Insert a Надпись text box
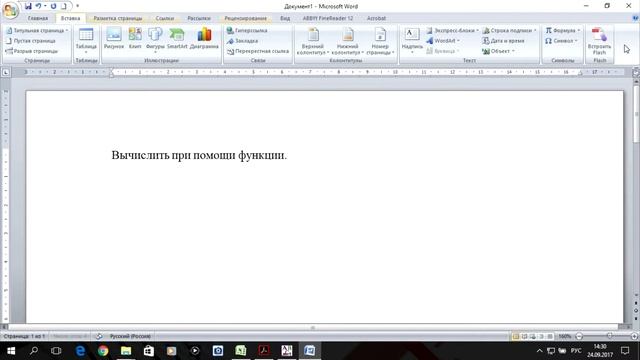Viewport: 640px width, 360px height. tap(412, 41)
